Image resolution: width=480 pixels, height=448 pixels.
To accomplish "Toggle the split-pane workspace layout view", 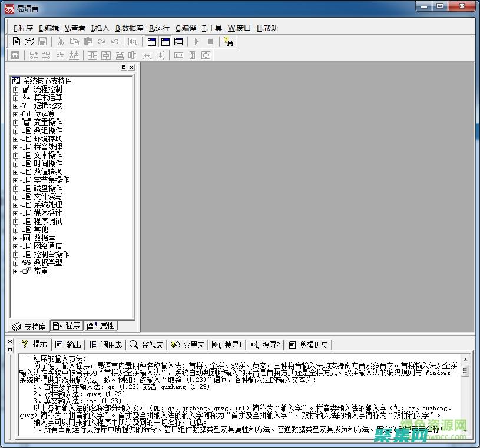I will pos(178,41).
